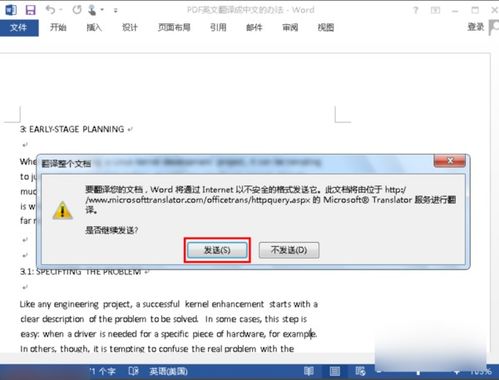499x380 pixels.
Task: Close the 翻译整个文档 dialog
Action: (x=450, y=161)
